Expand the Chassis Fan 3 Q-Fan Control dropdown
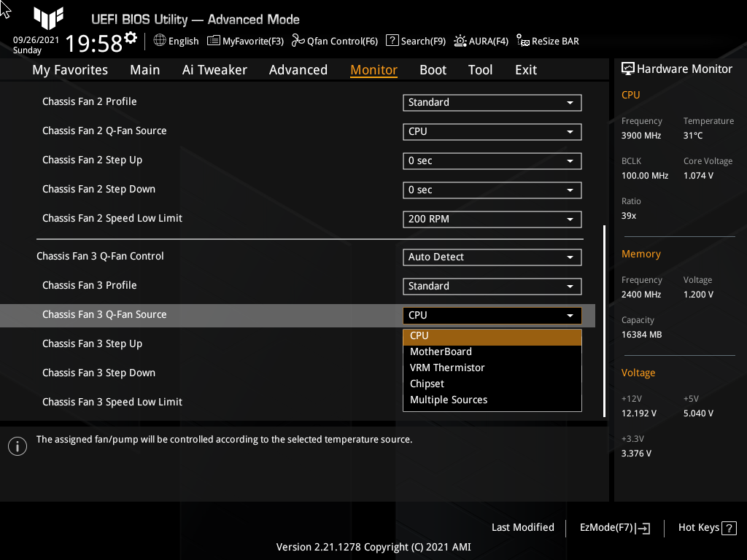747x560 pixels. click(x=492, y=257)
